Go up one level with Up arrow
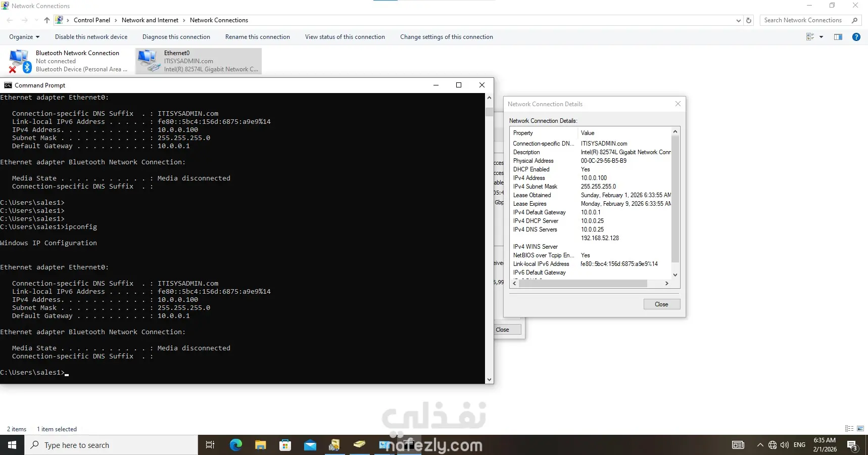Viewport: 868px width, 455px height. 47,20
